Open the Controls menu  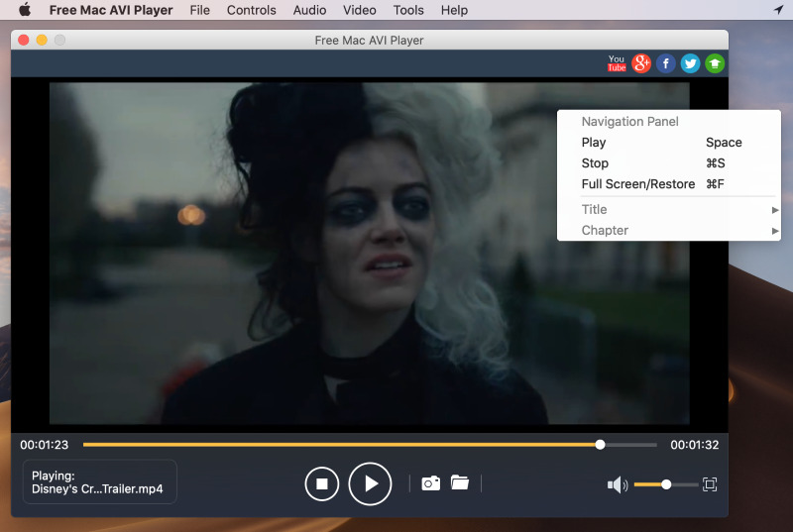(252, 10)
